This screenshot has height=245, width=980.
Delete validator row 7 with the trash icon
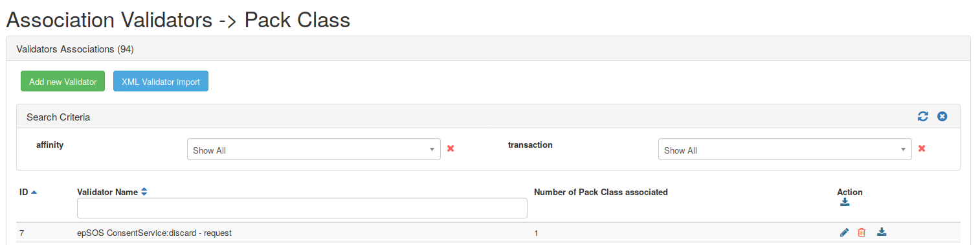tap(862, 233)
